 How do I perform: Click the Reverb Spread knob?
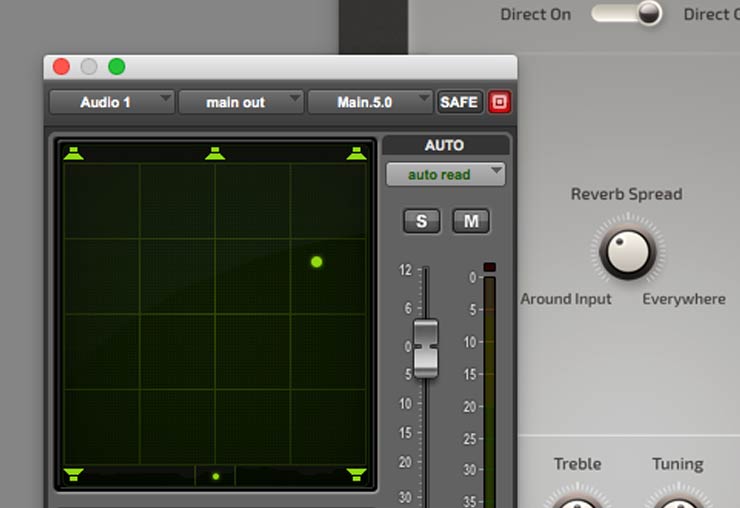point(628,252)
